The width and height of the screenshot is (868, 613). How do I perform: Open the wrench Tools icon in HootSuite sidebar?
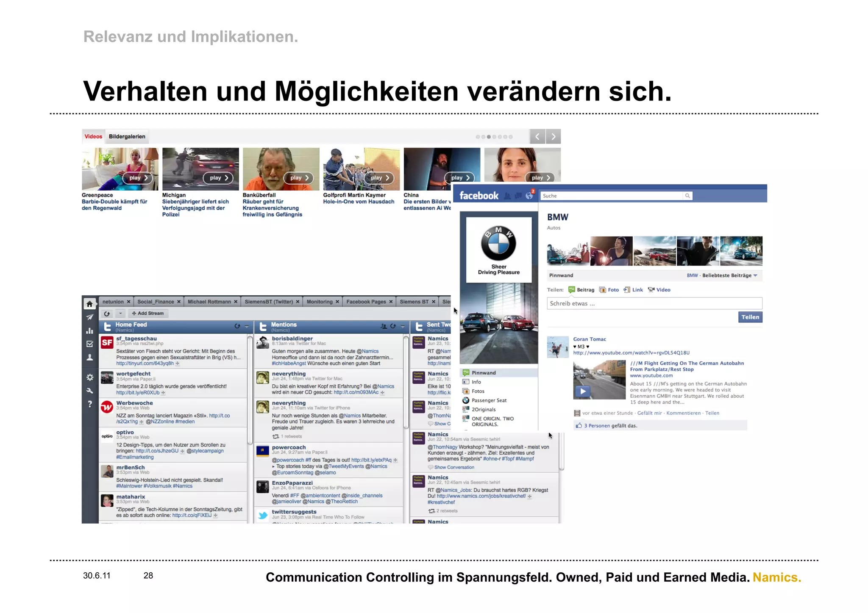coord(89,391)
